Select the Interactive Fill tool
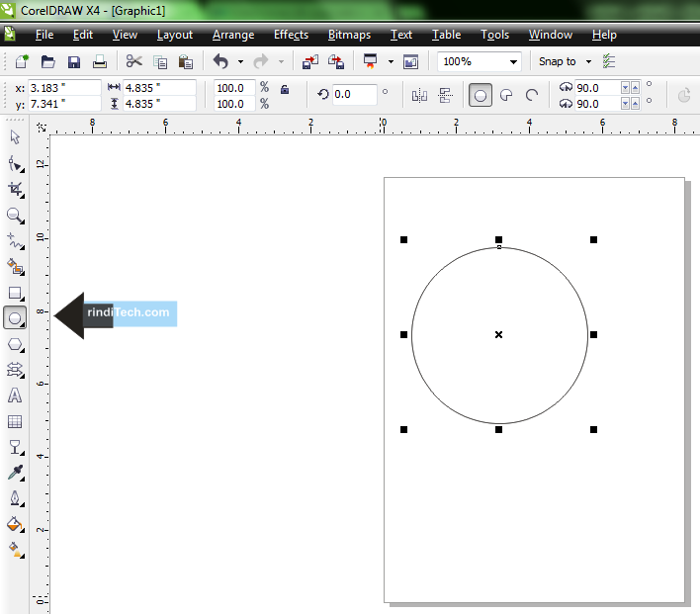This screenshot has height=614, width=700. coord(16,550)
